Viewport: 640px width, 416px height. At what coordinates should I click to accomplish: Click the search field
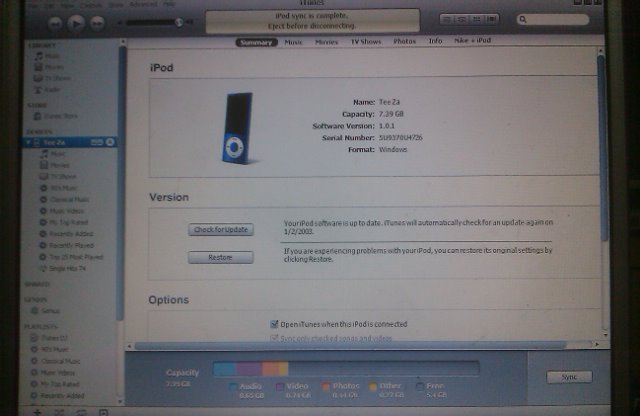pyautogui.click(x=555, y=19)
